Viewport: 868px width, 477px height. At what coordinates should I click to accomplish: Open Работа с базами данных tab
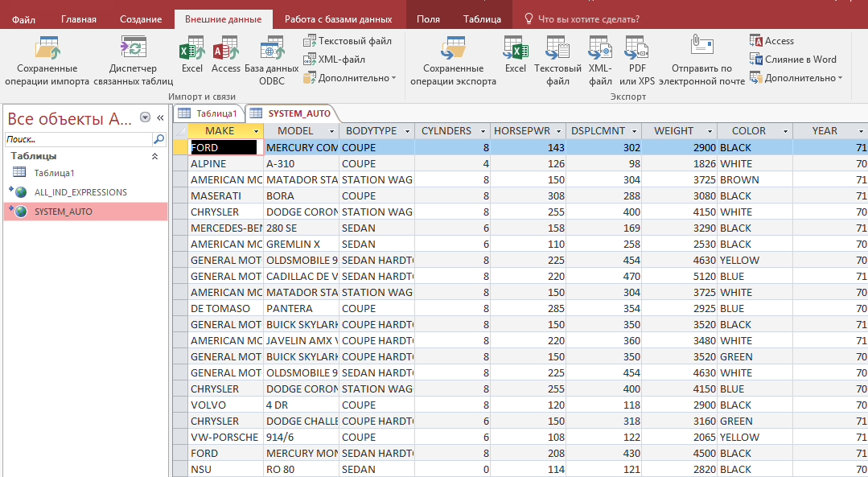click(339, 19)
